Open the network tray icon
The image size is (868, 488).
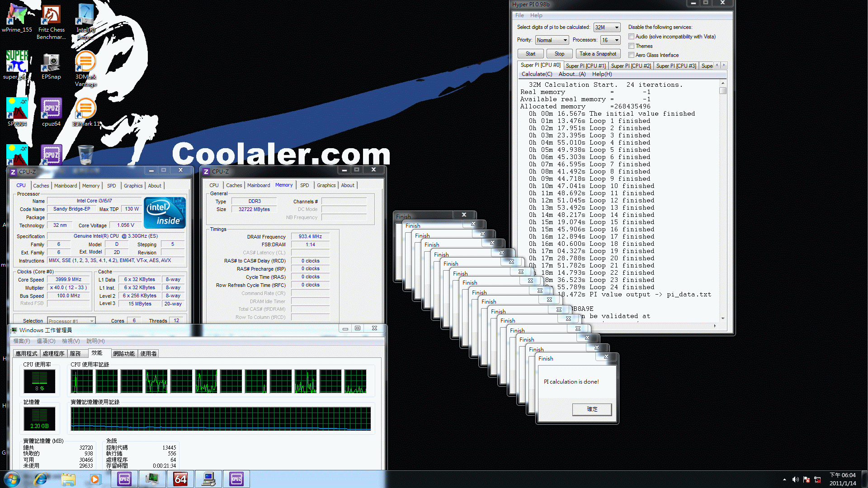coord(818,479)
